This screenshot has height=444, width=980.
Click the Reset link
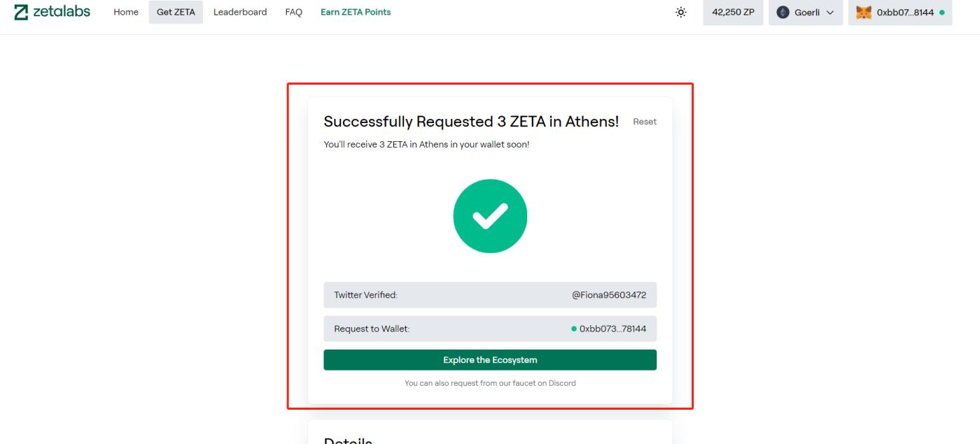coord(645,122)
